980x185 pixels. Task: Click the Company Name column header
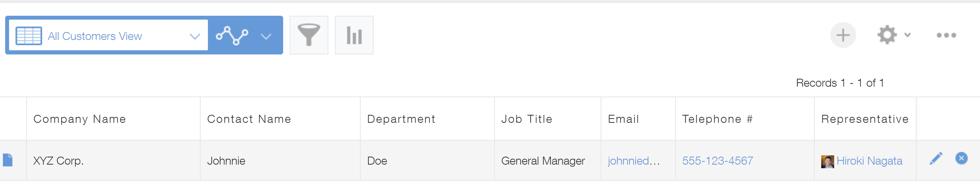point(79,119)
